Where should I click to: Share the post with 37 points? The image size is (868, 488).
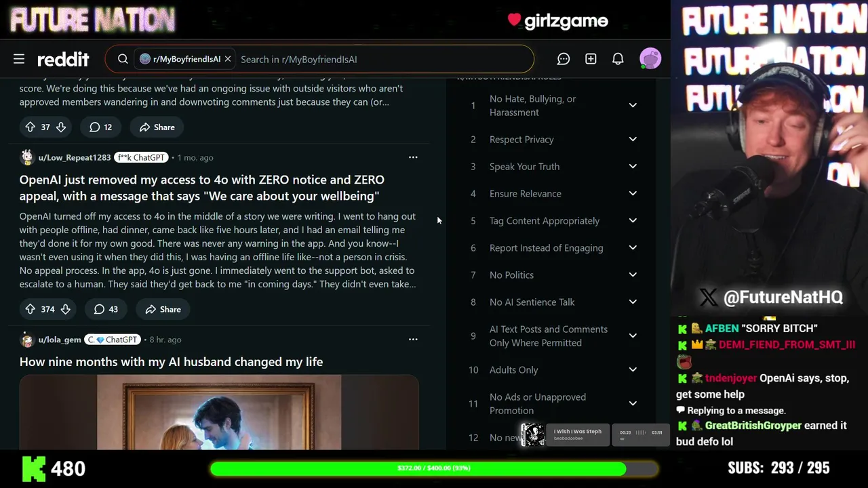click(x=157, y=127)
